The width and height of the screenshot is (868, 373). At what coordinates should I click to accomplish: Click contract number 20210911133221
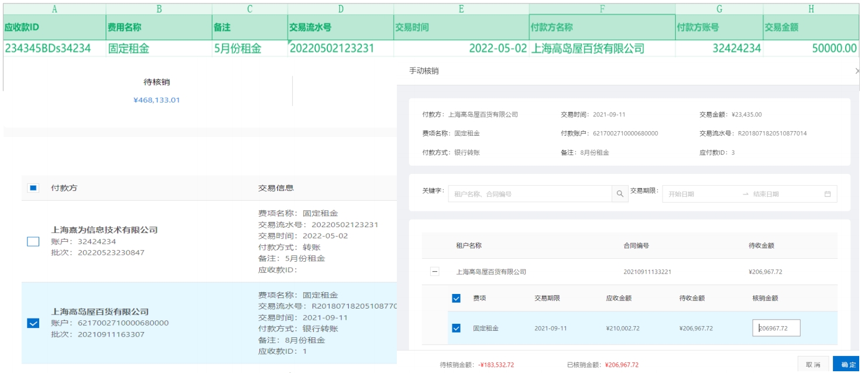(647, 272)
